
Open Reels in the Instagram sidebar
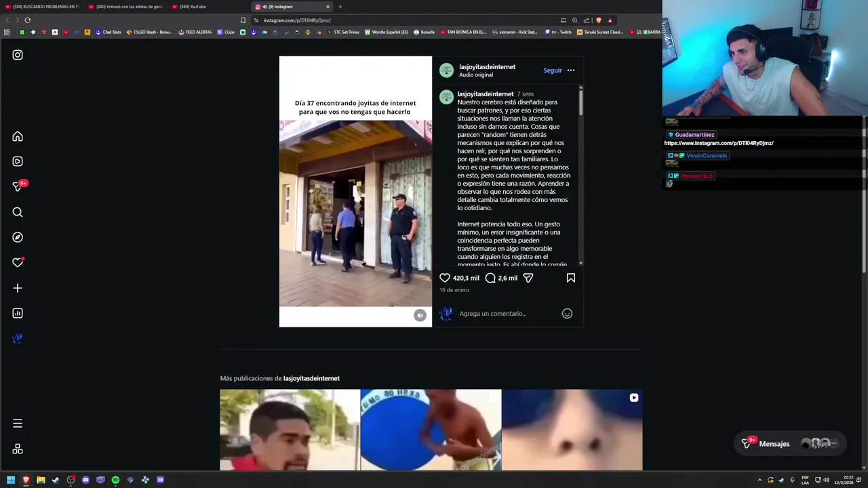18,161
